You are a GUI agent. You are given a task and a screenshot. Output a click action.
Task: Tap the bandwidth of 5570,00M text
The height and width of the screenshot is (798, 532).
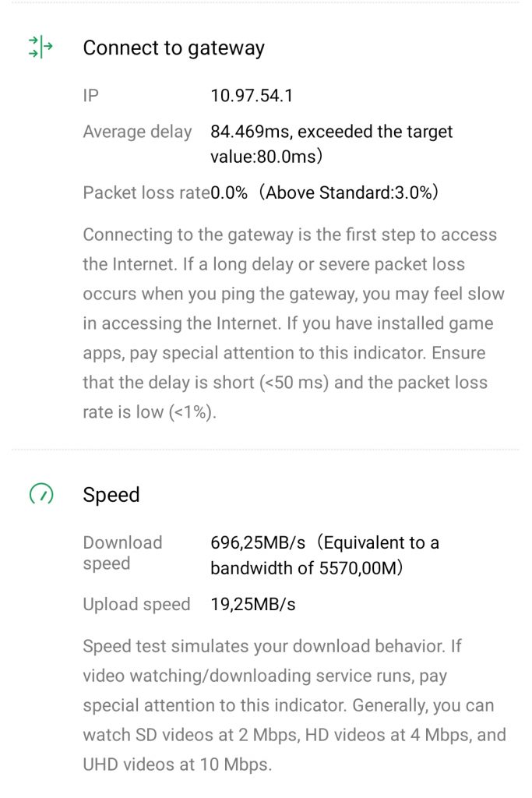pyautogui.click(x=306, y=568)
